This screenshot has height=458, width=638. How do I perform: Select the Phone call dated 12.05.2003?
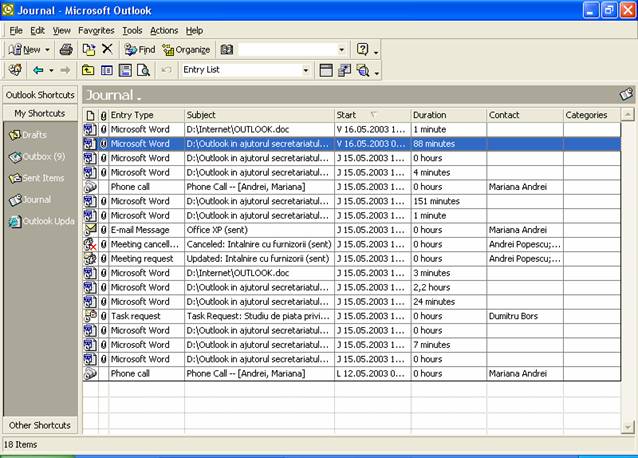point(352,373)
